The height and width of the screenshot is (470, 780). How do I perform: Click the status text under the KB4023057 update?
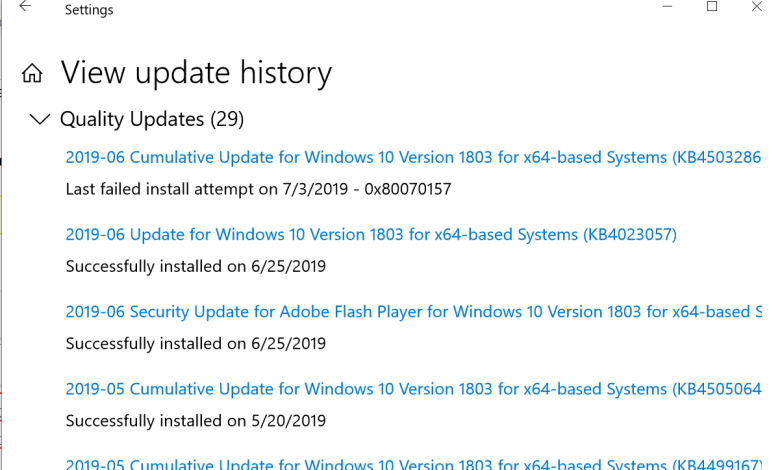tap(195, 267)
